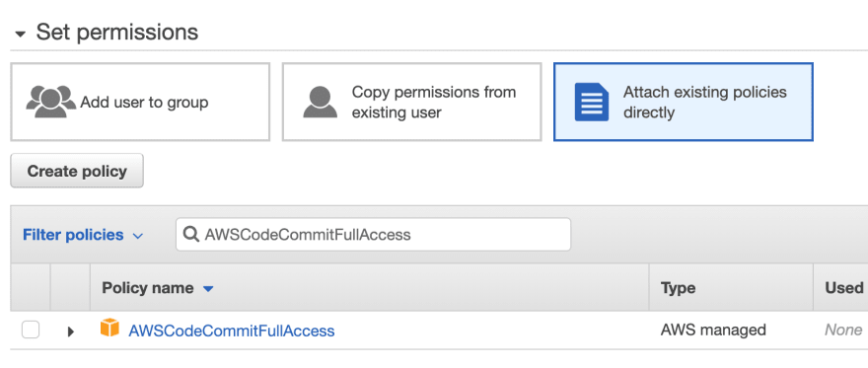Expand the AWSCodeCommitFullAccess row details arrow
The width and height of the screenshot is (868, 368).
click(70, 331)
